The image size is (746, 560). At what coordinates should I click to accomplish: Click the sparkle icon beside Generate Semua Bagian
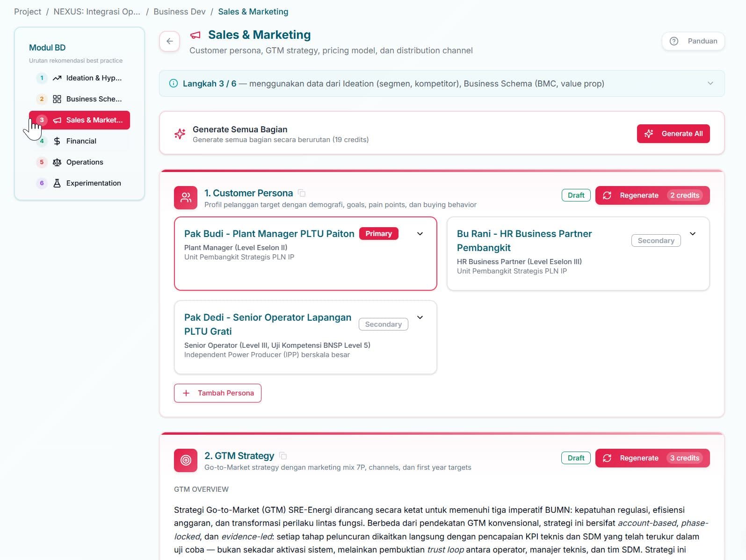(x=180, y=134)
